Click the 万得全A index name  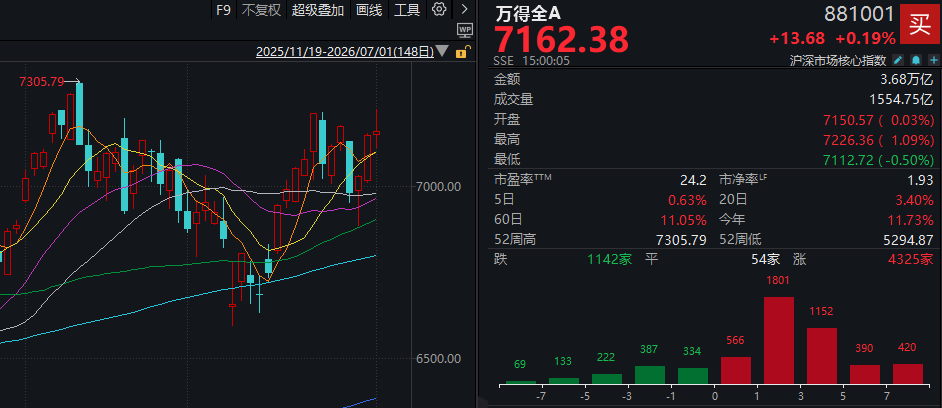pyautogui.click(x=527, y=13)
